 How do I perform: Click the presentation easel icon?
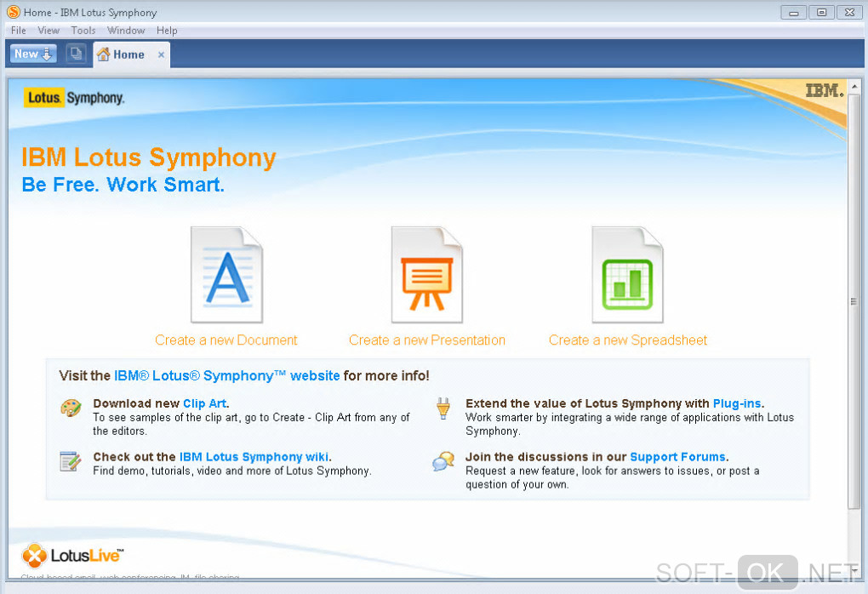point(427,275)
